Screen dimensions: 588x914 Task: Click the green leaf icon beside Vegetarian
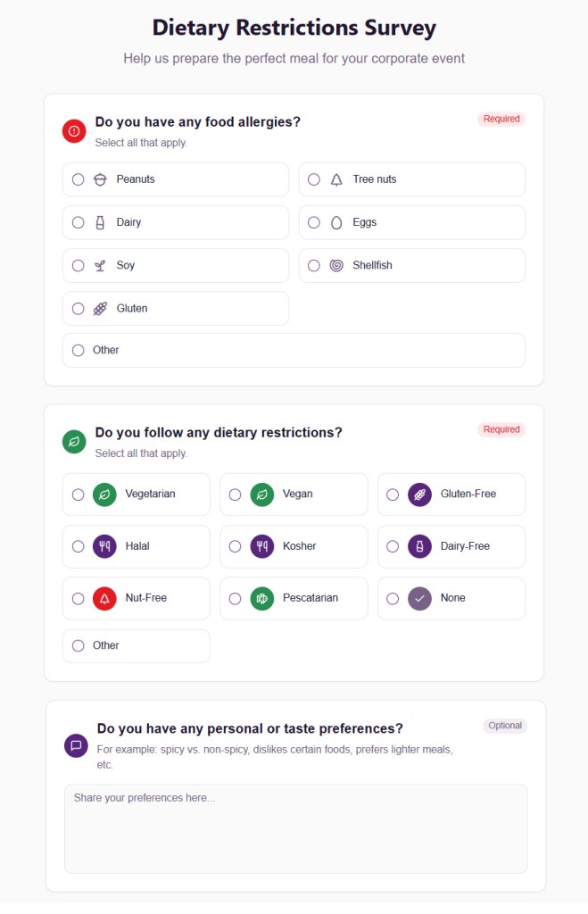pyautogui.click(x=104, y=494)
